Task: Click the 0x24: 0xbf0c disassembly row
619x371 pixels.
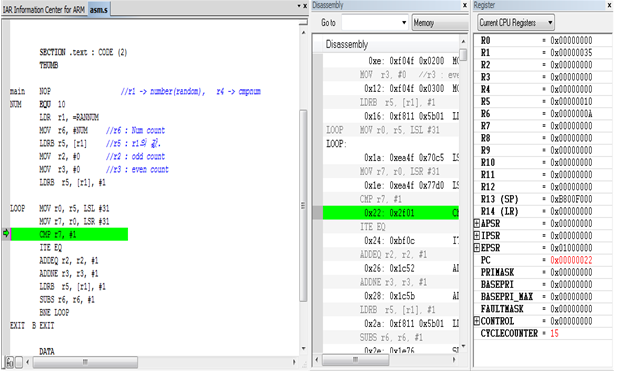Action: click(x=391, y=240)
